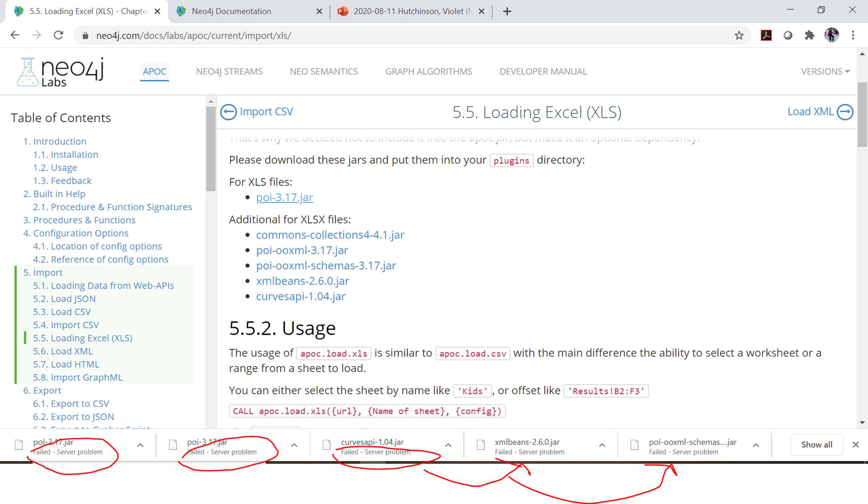Bookmark the page with the star icon
868x504 pixels.
[739, 35]
